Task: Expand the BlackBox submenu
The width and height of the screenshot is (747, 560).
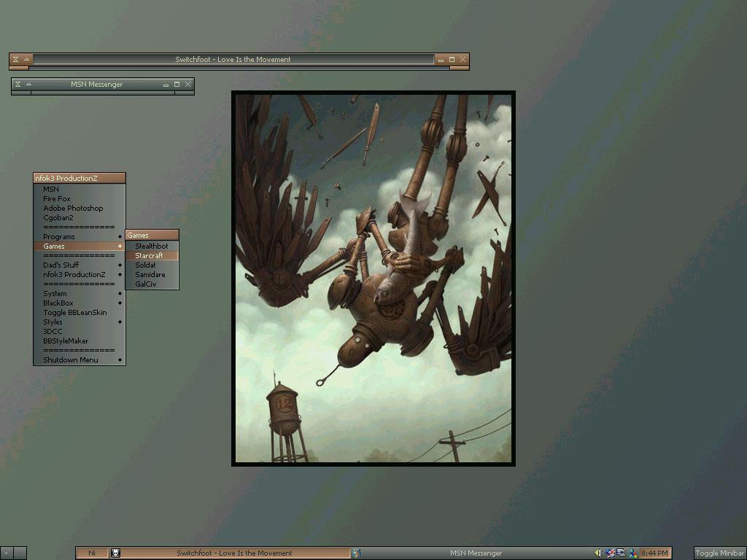Action: click(x=79, y=303)
